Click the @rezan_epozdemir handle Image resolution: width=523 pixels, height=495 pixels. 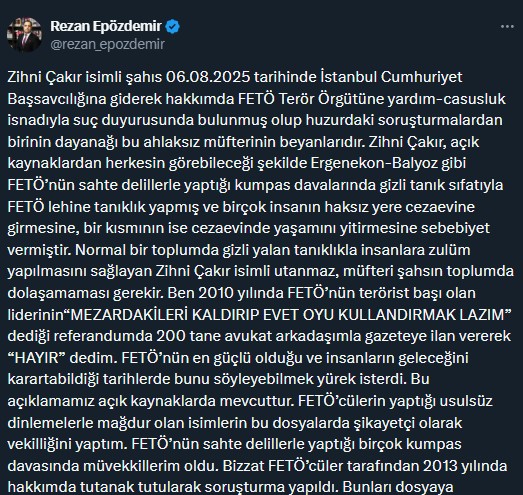pyautogui.click(x=107, y=44)
